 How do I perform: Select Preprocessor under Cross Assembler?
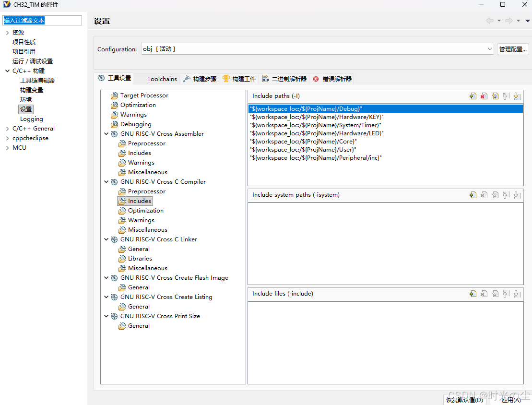[147, 143]
